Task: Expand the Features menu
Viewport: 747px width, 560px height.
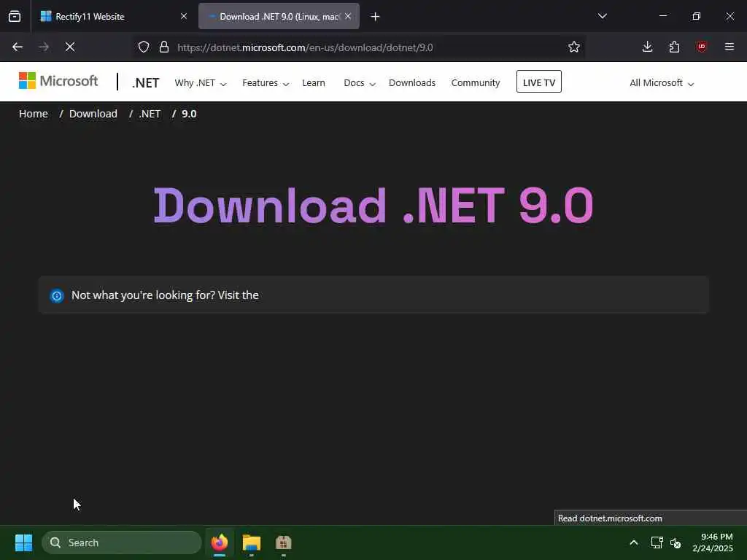Action: (266, 83)
